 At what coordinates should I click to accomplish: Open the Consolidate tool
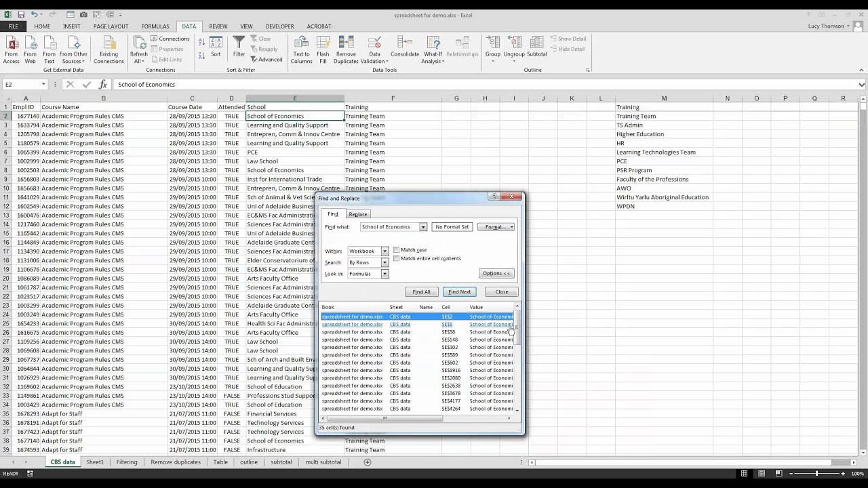pyautogui.click(x=405, y=47)
